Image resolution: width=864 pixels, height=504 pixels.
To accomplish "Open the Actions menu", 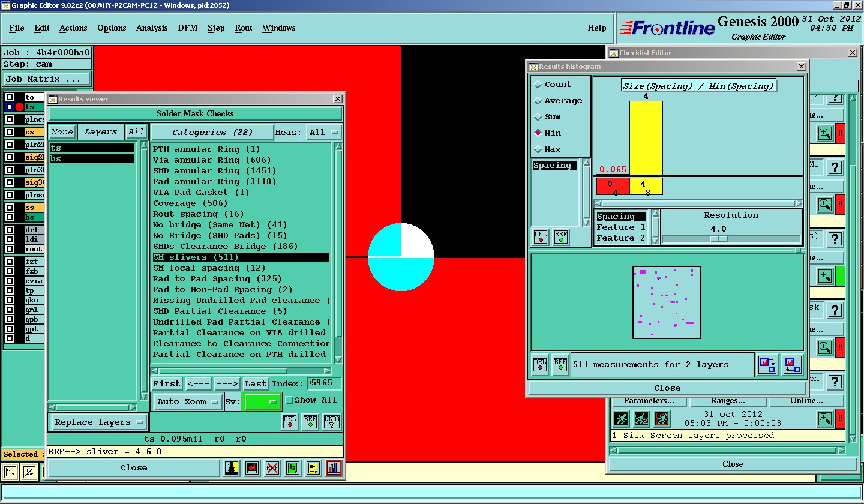I will click(x=73, y=28).
